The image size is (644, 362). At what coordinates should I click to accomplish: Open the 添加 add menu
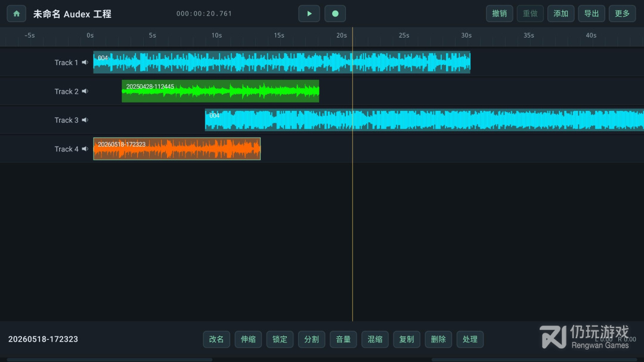561,14
